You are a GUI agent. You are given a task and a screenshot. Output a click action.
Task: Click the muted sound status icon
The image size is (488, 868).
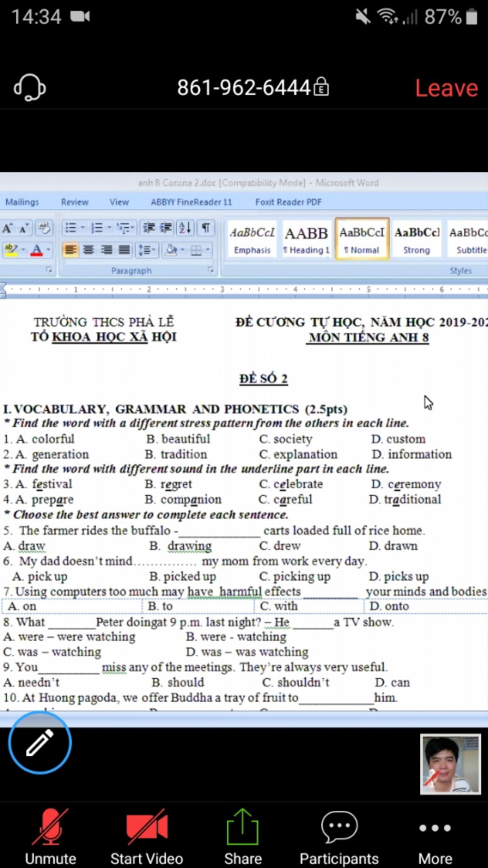(x=363, y=17)
